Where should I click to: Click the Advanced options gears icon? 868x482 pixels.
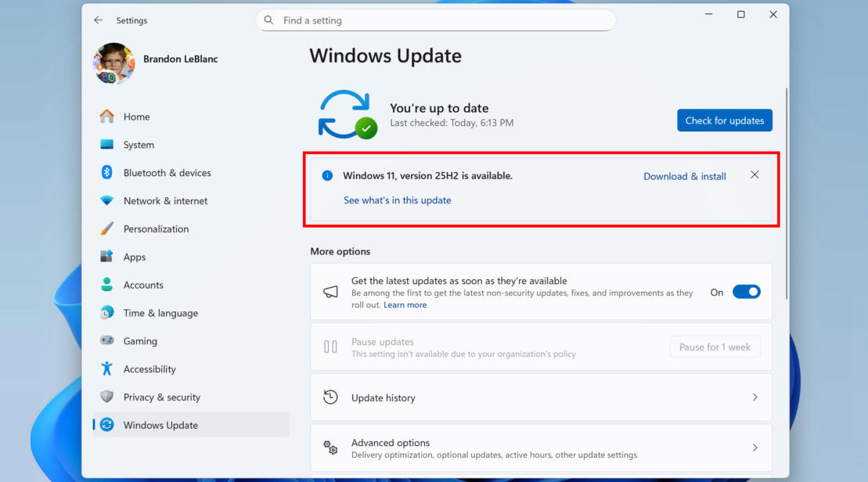coord(330,448)
